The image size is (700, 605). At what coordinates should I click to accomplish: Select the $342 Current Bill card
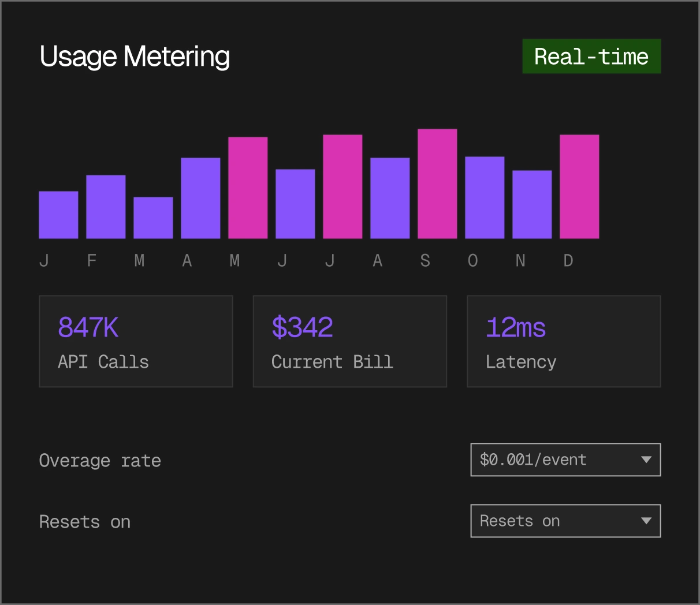point(349,341)
